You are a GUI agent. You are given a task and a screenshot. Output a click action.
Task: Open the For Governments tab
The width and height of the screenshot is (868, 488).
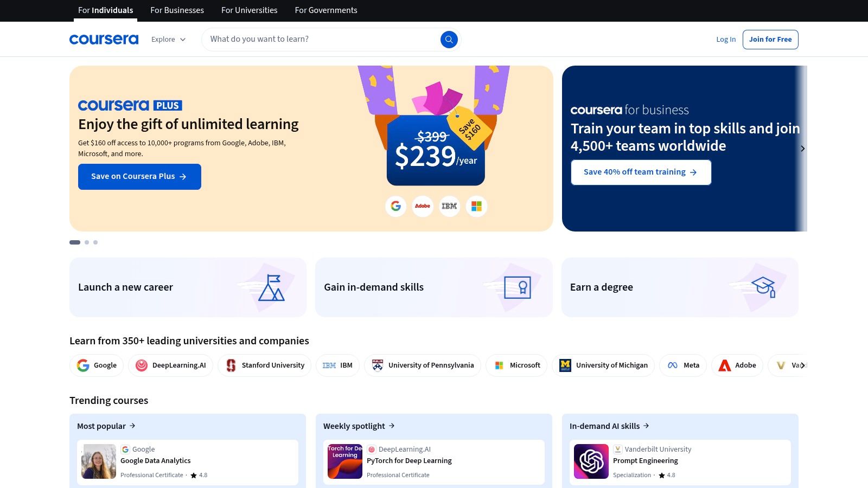[x=325, y=10]
